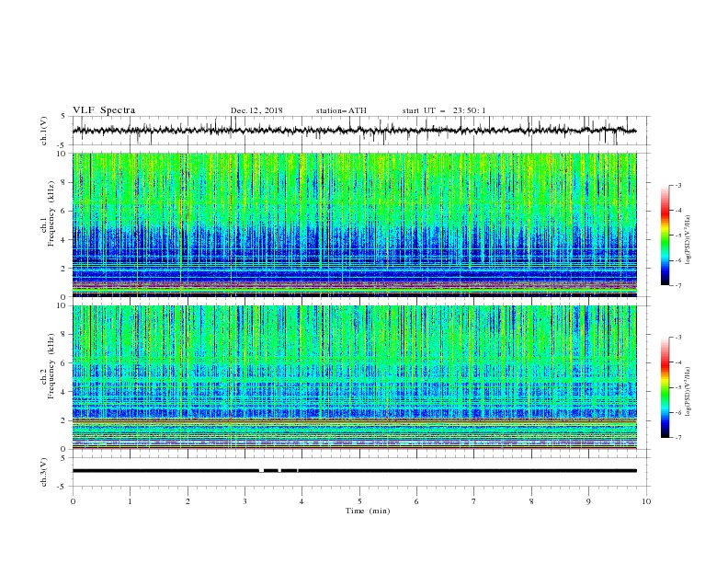Click time axis tick label "4"
This screenshot has width=728, height=563.
click(302, 501)
